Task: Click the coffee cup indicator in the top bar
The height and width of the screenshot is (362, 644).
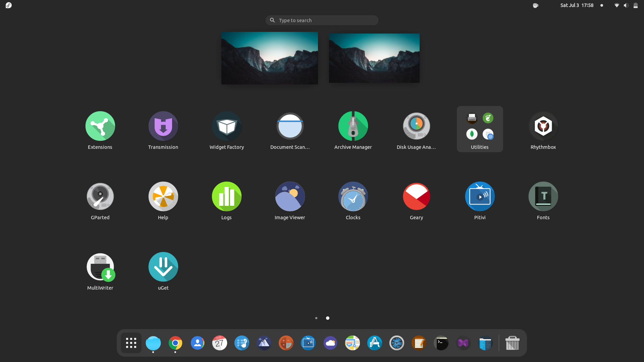Action: click(x=536, y=5)
